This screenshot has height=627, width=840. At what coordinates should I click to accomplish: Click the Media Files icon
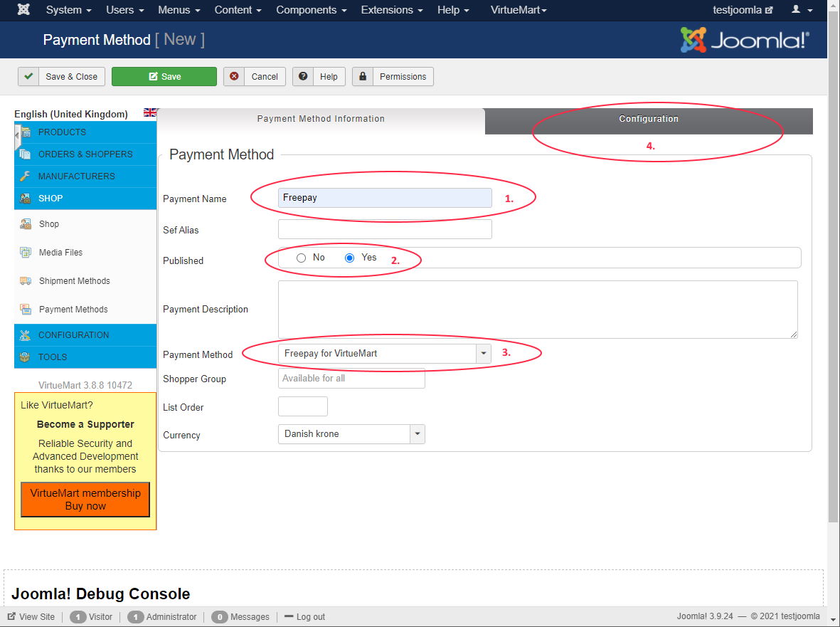(25, 253)
